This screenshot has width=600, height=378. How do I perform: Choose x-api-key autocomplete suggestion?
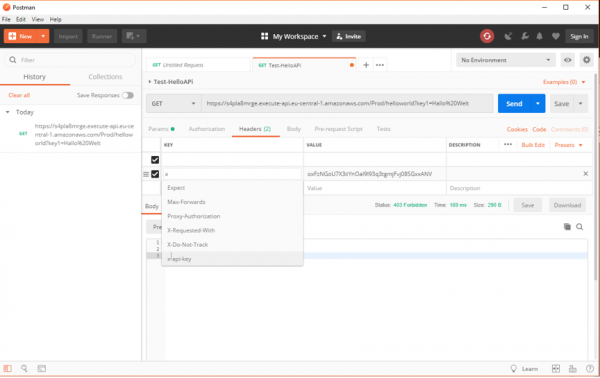pos(233,259)
